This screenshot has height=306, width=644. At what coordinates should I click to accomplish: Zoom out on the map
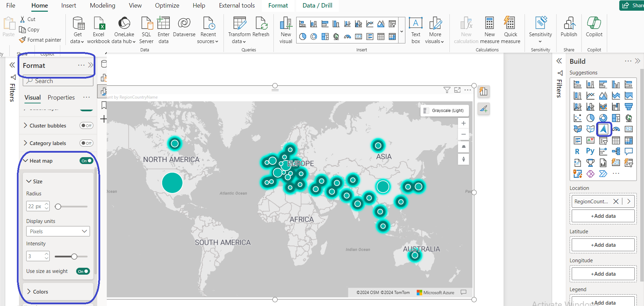coord(464,134)
